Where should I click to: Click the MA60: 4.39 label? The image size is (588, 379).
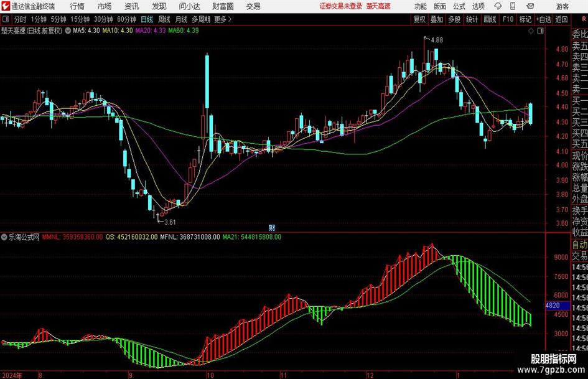(x=184, y=30)
